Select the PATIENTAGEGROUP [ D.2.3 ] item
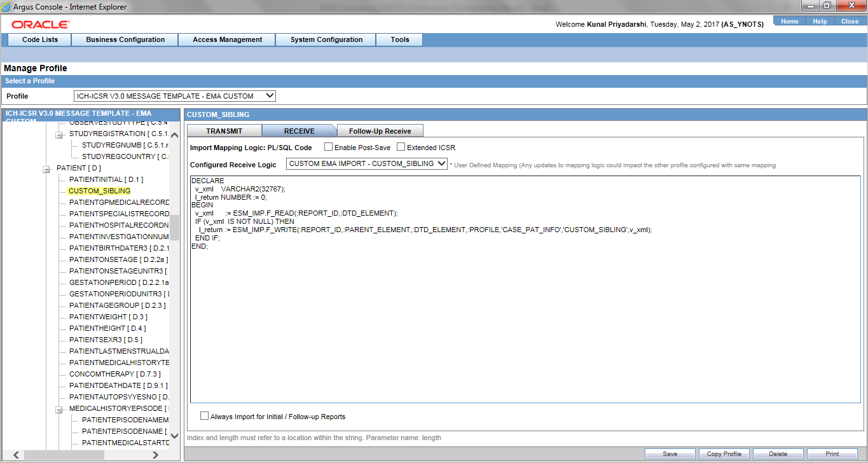This screenshot has width=868, height=463. 117,305
